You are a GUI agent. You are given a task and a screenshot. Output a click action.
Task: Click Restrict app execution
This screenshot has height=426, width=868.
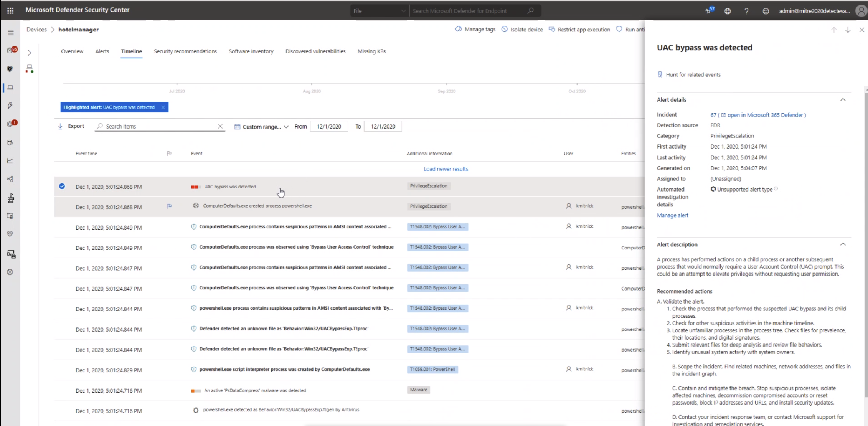579,30
